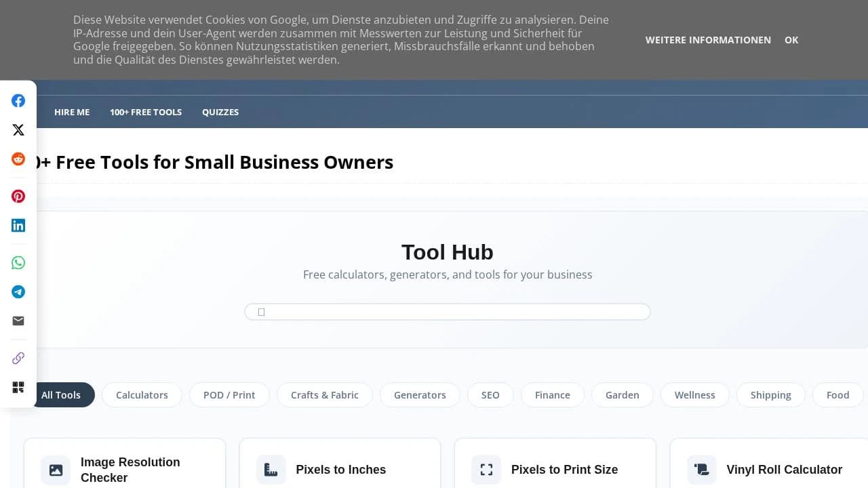Viewport: 868px width, 488px height.
Task: Select the Wellness category filter
Action: pyautogui.click(x=694, y=395)
